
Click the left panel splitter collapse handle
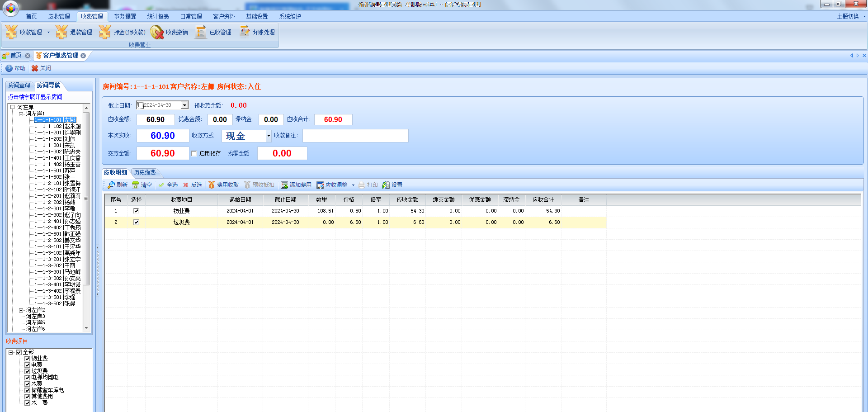coord(97,271)
